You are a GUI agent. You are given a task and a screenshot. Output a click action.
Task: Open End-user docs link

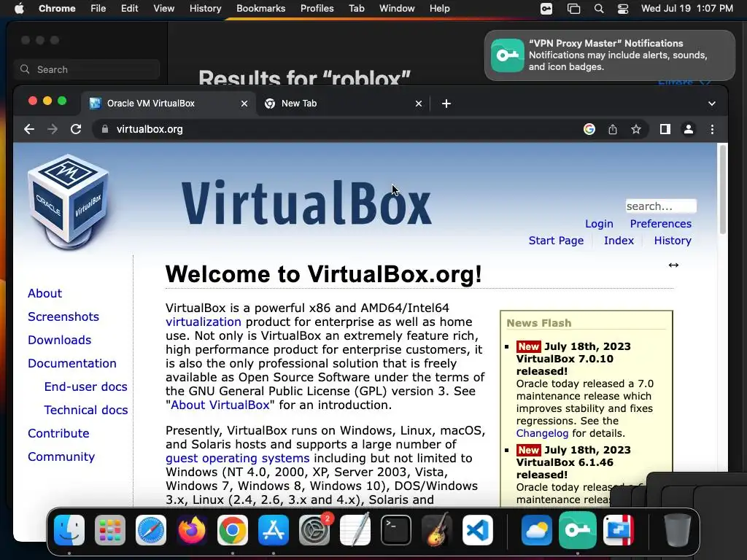coord(86,386)
